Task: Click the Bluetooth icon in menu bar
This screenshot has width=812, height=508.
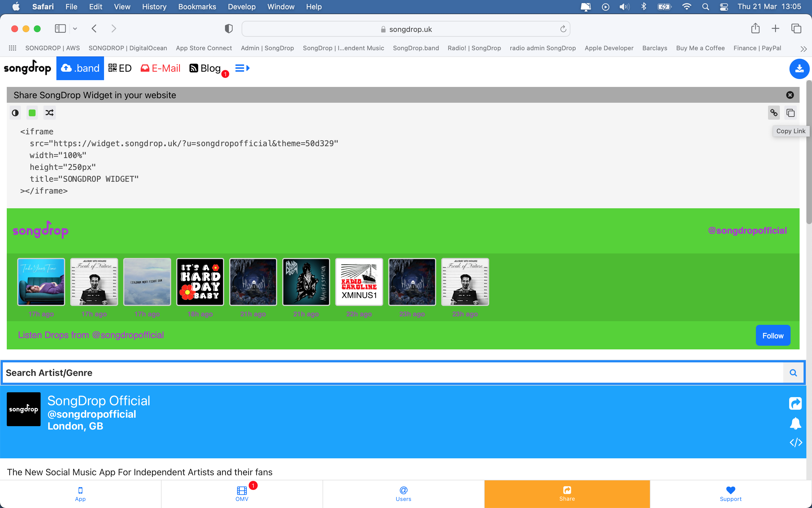Action: coord(644,7)
